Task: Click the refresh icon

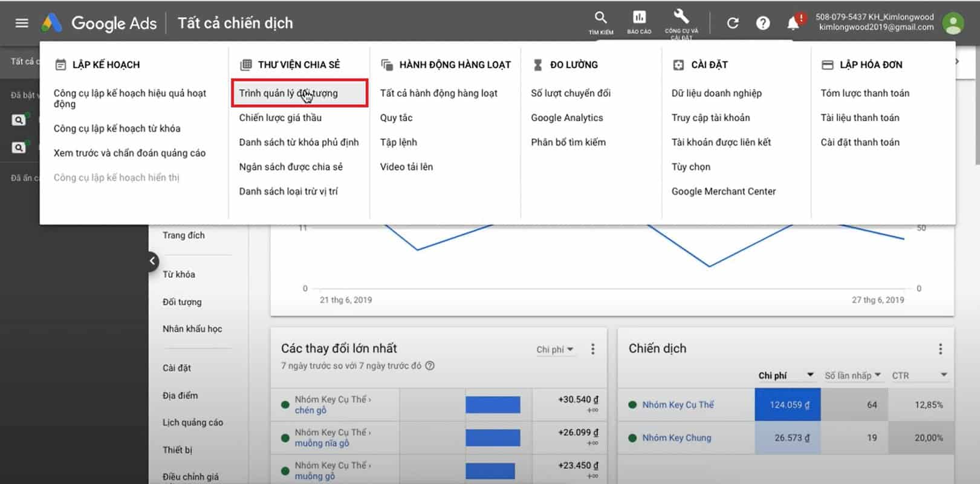Action: click(733, 23)
